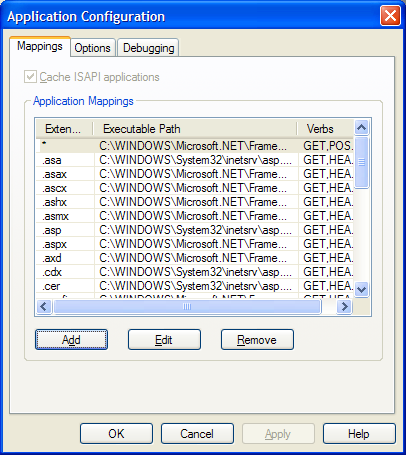Open the Debugging tab
406x455 pixels.
click(x=148, y=48)
